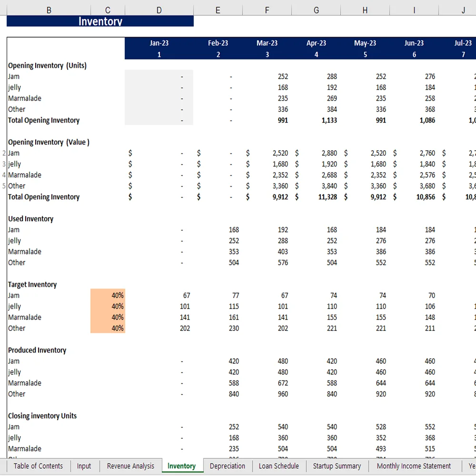476x476 pixels.
Task: Navigate to the Table of Contents sheet
Action: point(38,466)
